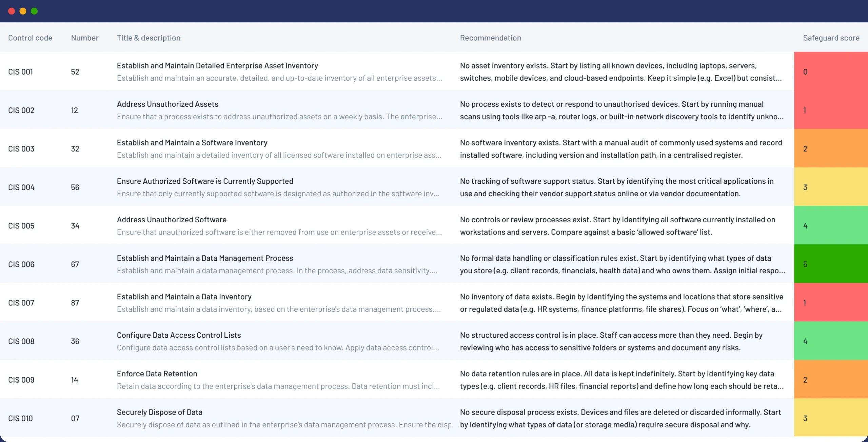Click the yellow score 3 cell for CIS 010
The width and height of the screenshot is (868, 442).
831,418
